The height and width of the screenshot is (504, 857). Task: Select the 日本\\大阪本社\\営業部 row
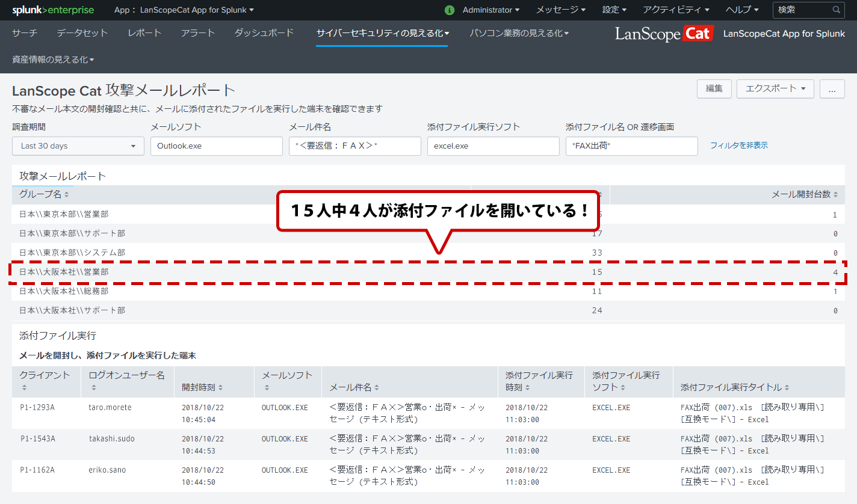tap(428, 272)
